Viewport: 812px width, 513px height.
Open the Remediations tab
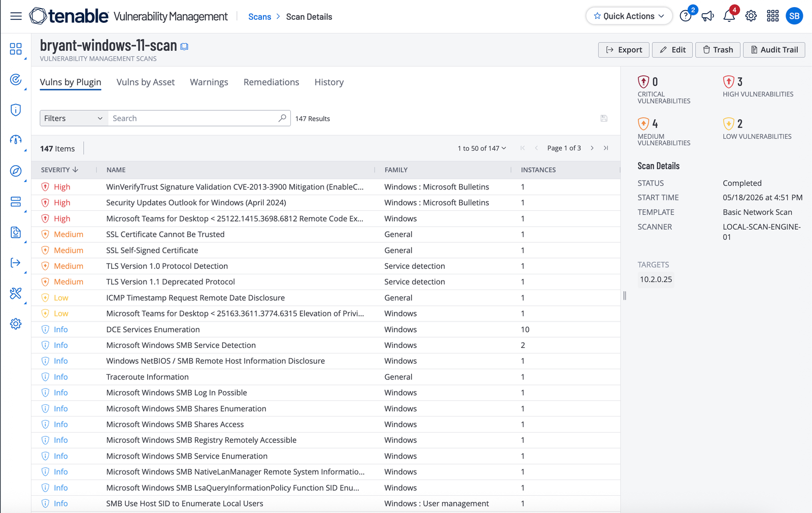272,82
